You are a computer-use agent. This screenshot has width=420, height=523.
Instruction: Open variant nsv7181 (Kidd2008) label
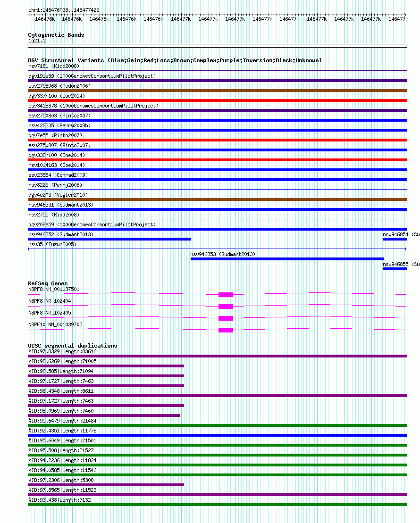(54, 66)
